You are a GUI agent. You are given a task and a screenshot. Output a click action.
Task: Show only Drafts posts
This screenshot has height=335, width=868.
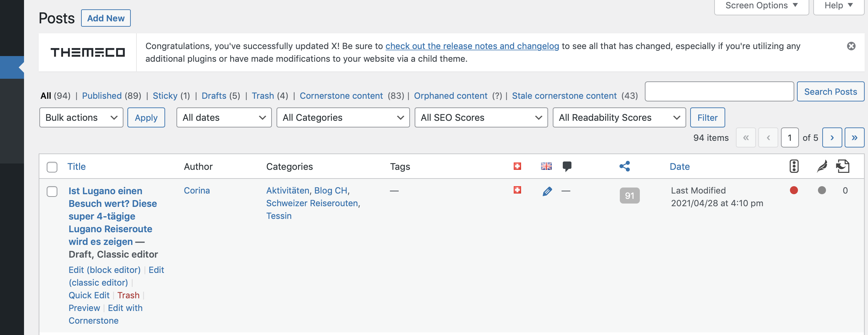pyautogui.click(x=213, y=96)
